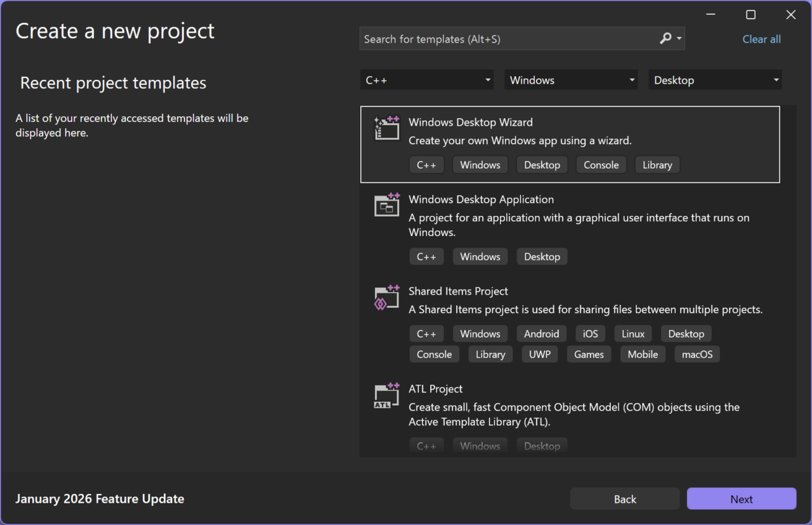Maximize the Create a new project window
The height and width of the screenshot is (525, 812).
[x=750, y=15]
